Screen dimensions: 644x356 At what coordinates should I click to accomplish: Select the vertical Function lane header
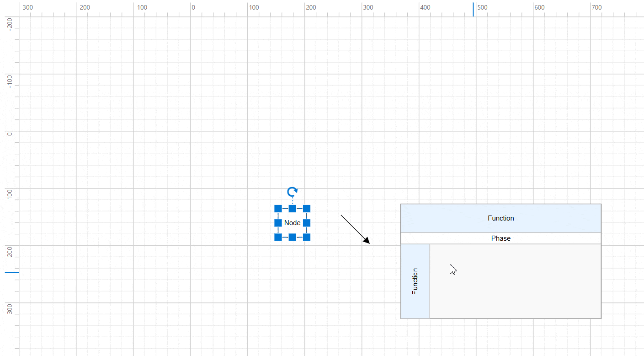tap(415, 281)
